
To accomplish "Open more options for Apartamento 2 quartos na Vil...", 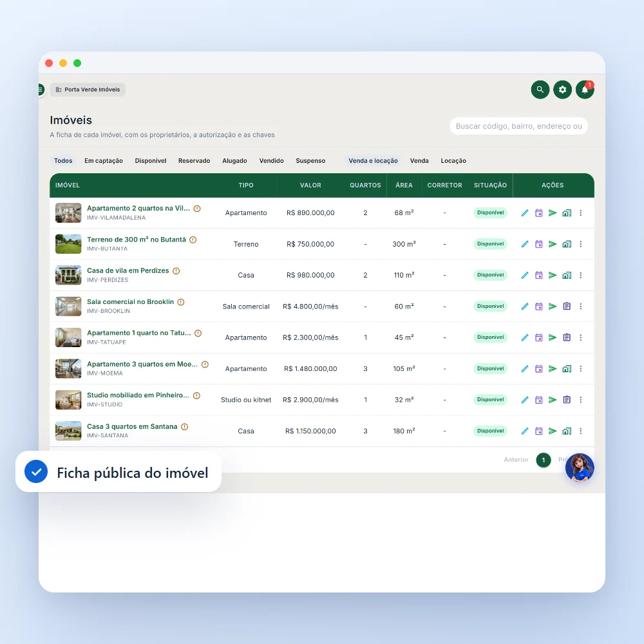I will 580,213.
